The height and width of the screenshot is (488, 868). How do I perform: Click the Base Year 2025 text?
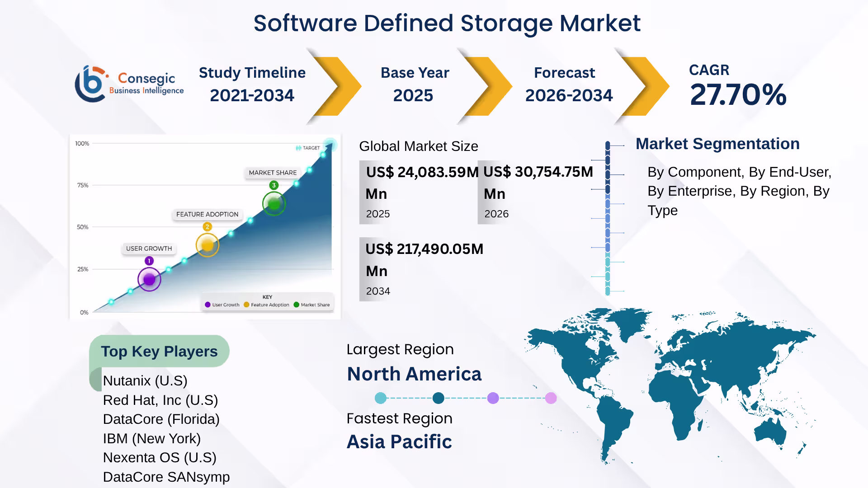415,84
